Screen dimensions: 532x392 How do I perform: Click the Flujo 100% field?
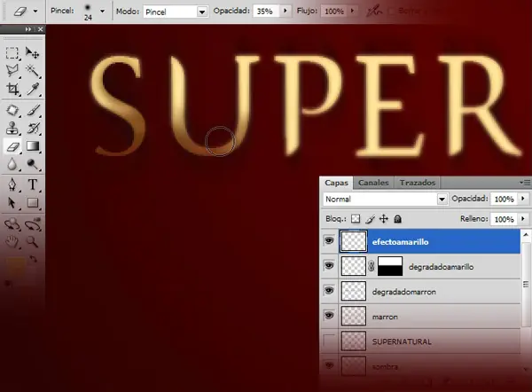coord(334,12)
